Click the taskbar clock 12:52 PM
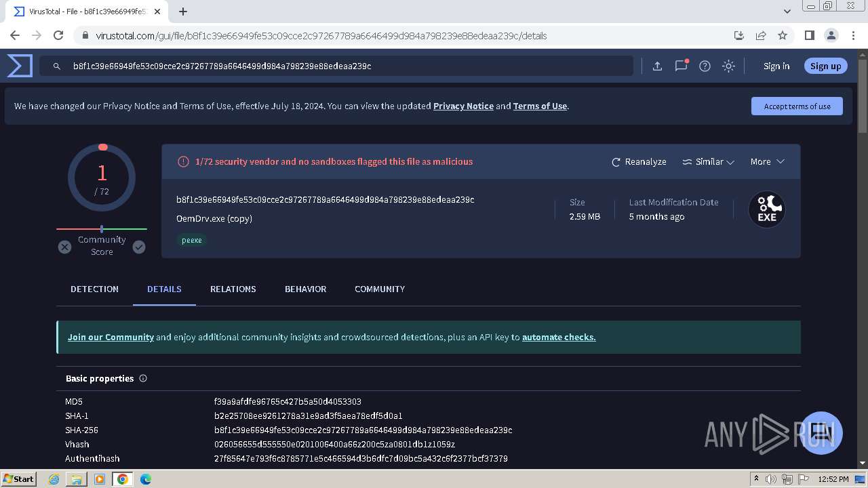 point(833,479)
